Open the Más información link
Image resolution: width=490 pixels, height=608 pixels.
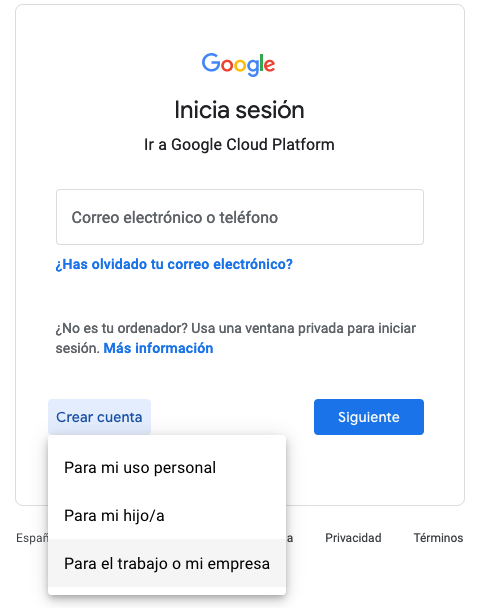point(158,348)
